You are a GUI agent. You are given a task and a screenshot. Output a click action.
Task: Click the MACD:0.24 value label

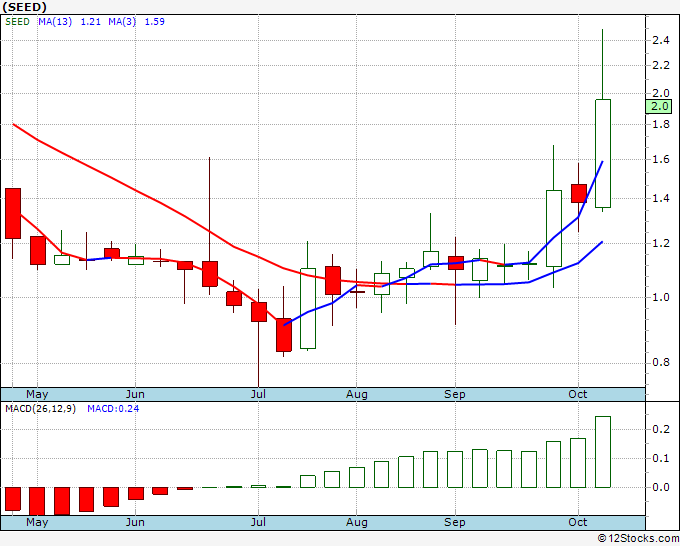tap(113, 408)
